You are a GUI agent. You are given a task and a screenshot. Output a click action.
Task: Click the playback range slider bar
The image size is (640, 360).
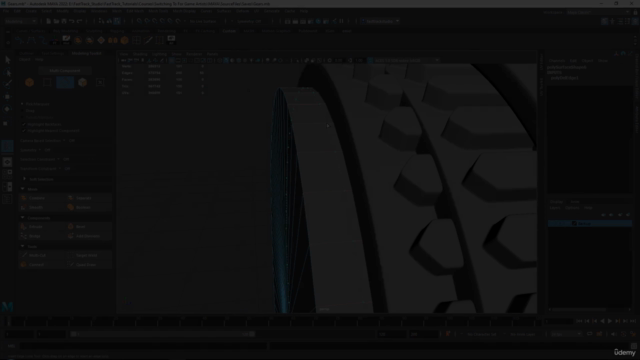tap(162, 334)
